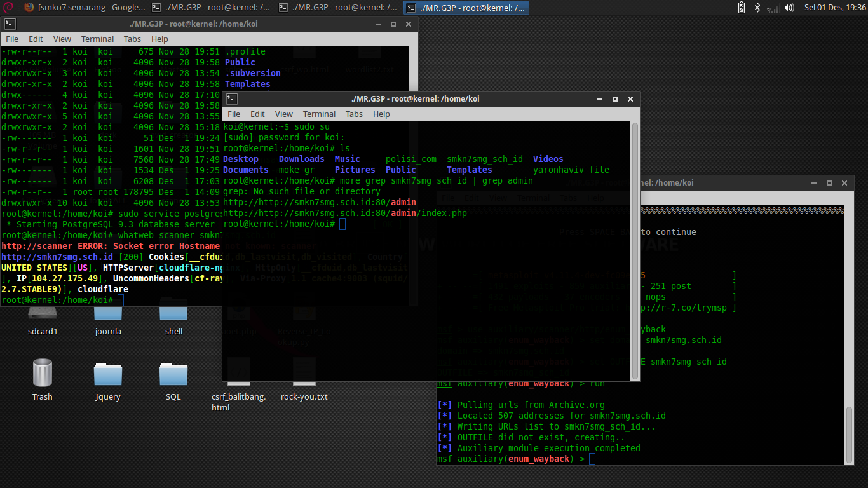This screenshot has height=488, width=868.
Task: Click the front terminal's vertical scrollbar
Action: point(634,251)
